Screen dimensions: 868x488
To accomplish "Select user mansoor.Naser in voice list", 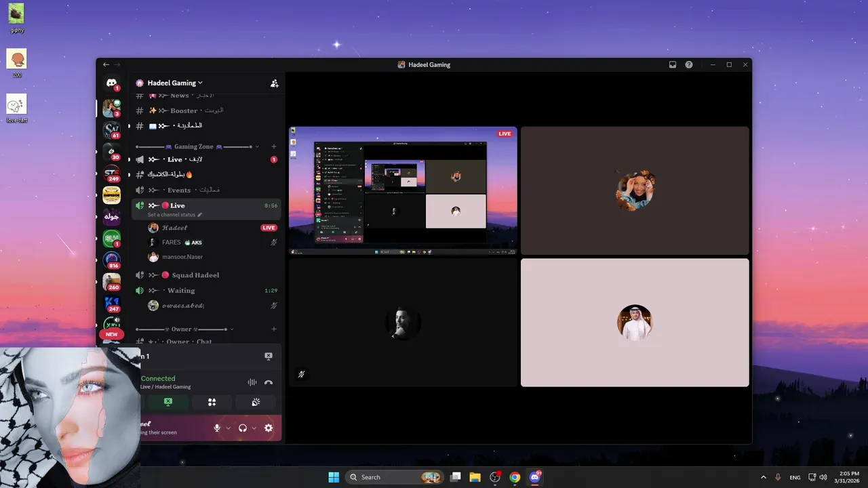I will [x=213, y=257].
